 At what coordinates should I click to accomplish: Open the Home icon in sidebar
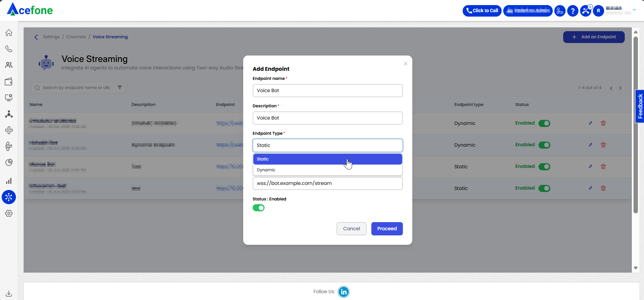coord(9,33)
